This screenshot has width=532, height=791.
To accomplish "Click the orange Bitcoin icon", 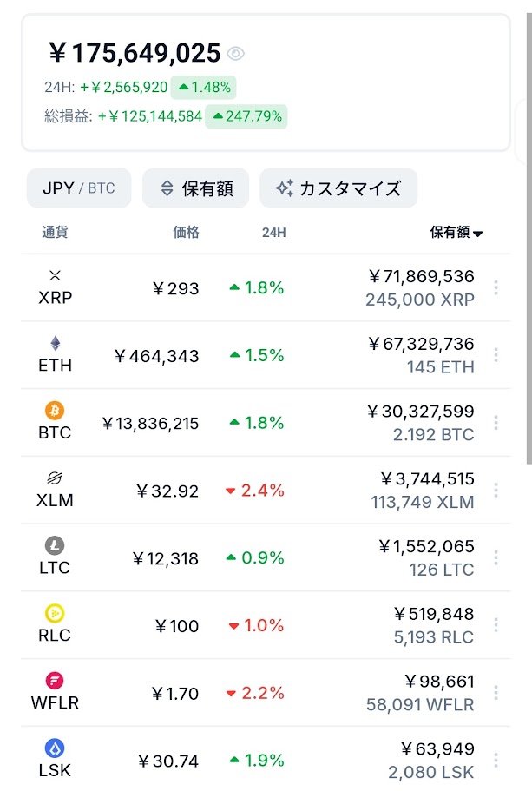I will tap(55, 411).
